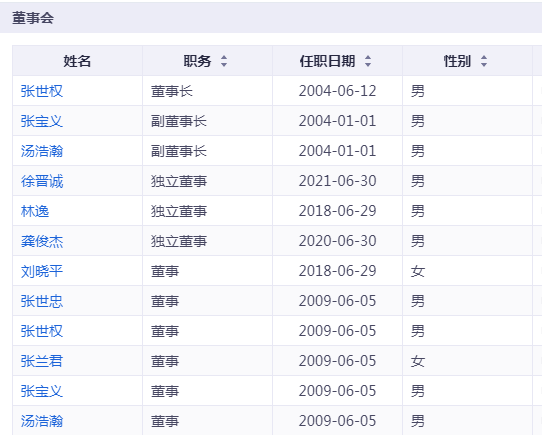The width and height of the screenshot is (542, 435).
Task: Open the 林逸 profile link
Action: tap(35, 211)
